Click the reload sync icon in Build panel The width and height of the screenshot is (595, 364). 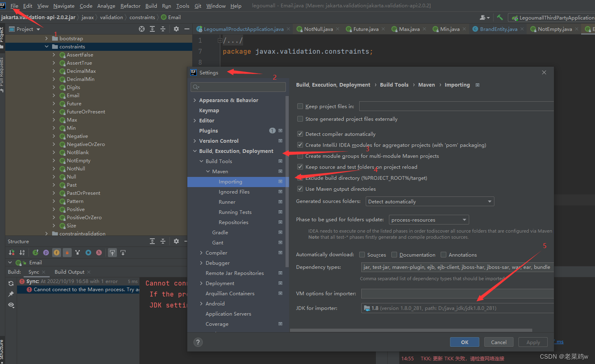[11, 283]
